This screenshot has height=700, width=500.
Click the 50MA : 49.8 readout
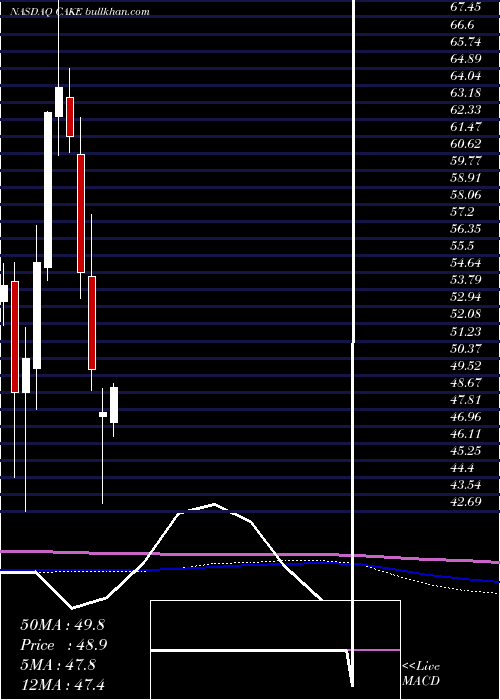click(62, 624)
